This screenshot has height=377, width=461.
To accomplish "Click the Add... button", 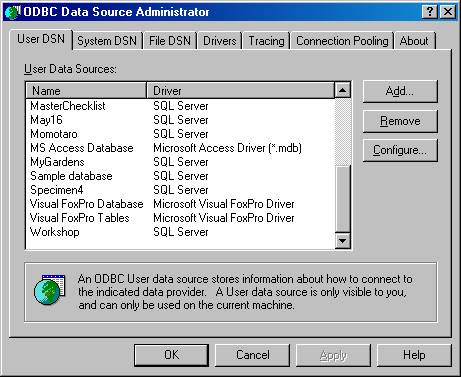I will [x=400, y=91].
